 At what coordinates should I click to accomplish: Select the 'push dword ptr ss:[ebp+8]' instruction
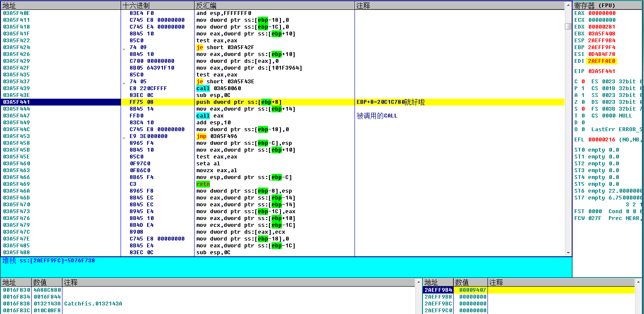click(x=239, y=102)
